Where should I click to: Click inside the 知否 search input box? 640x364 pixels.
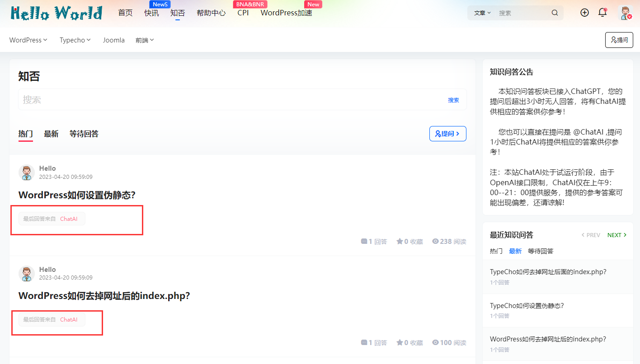click(181, 99)
